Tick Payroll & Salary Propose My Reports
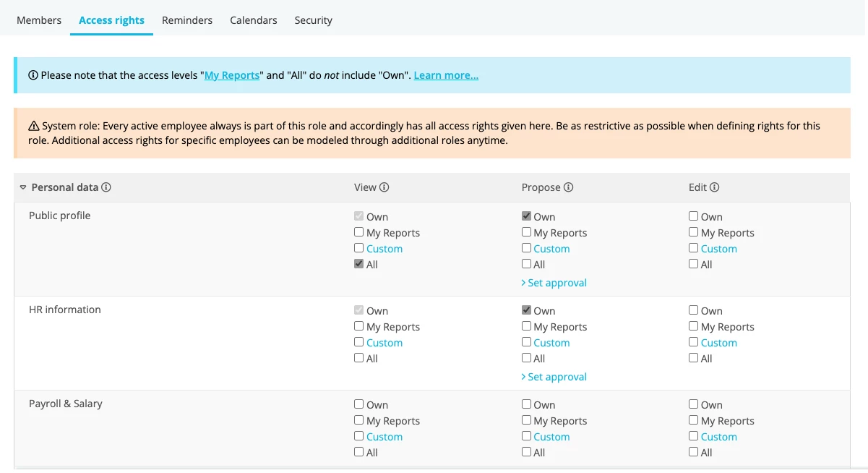 pos(526,420)
